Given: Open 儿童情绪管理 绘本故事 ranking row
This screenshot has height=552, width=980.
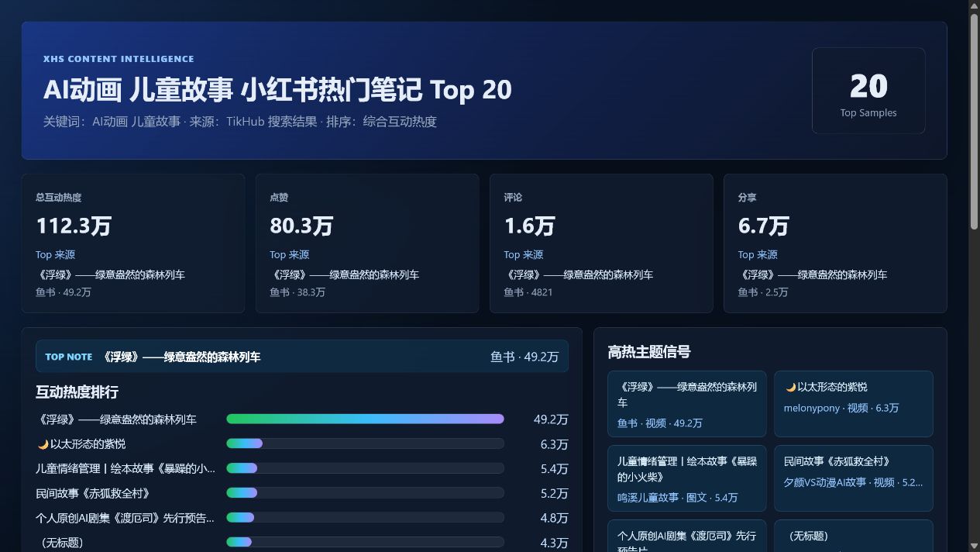Looking at the screenshot, I should pos(302,469).
